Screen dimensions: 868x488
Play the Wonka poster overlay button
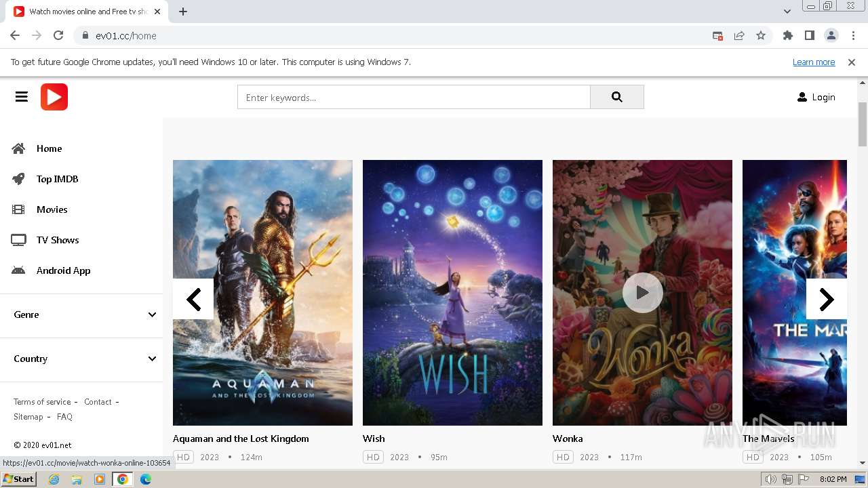coord(642,293)
